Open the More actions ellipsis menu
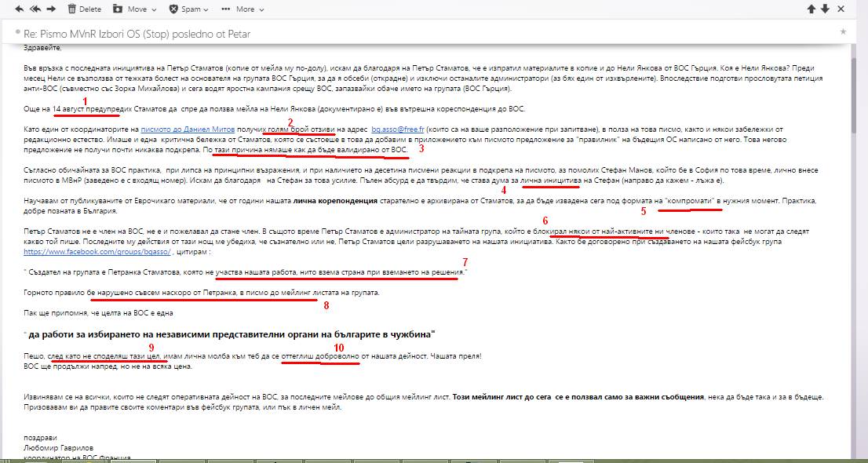This screenshot has width=868, height=463. click(x=226, y=9)
